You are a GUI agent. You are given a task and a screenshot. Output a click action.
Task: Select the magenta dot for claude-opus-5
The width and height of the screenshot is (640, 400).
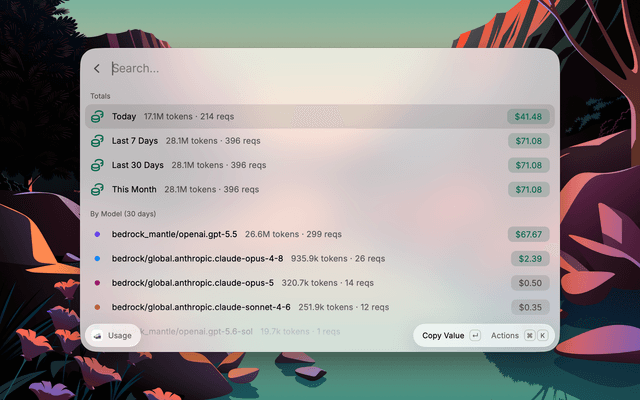[97, 283]
